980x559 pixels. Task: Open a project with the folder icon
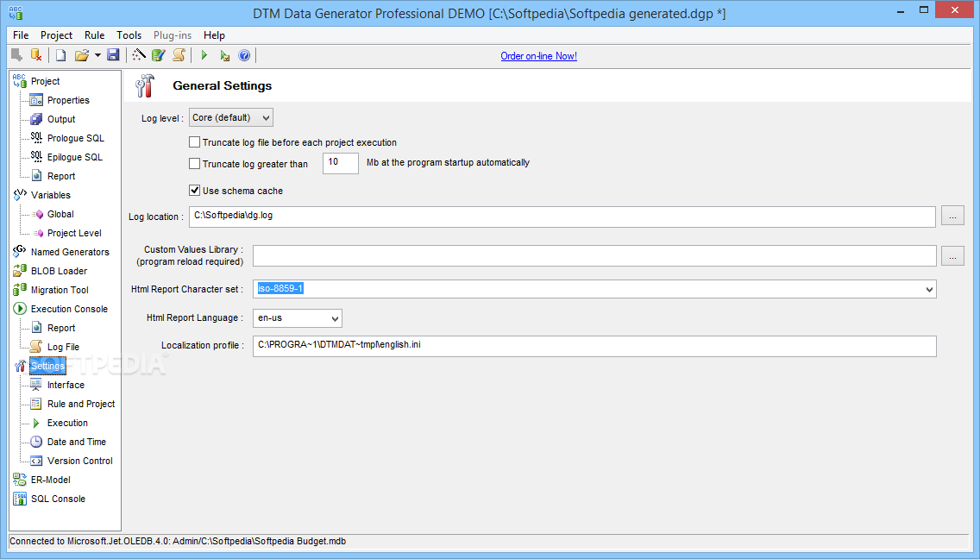tap(81, 55)
